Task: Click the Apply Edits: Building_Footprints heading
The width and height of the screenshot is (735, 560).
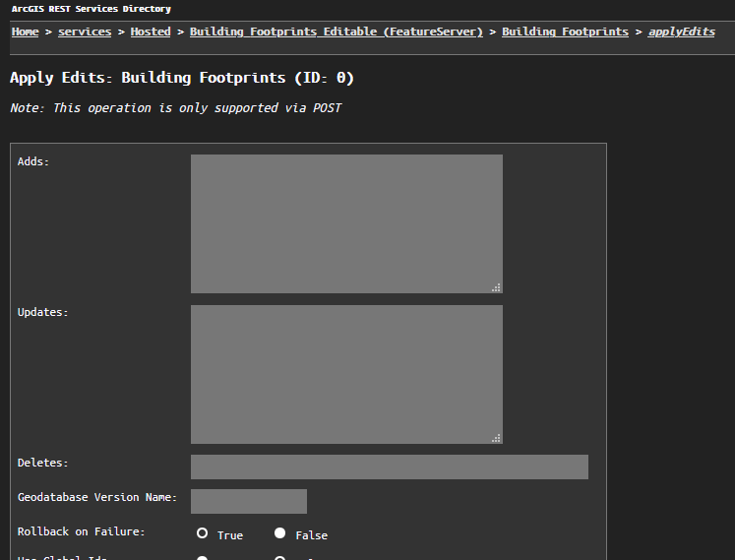Action: point(182,78)
